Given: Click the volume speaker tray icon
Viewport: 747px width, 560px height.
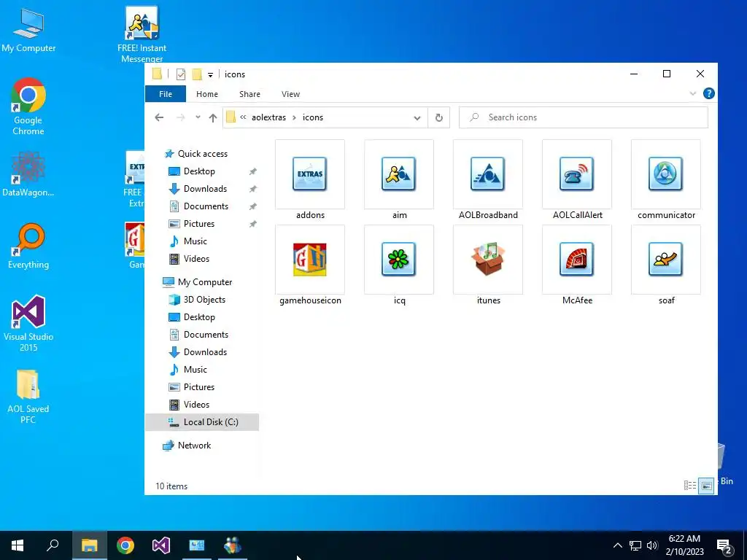Looking at the screenshot, I should [652, 545].
